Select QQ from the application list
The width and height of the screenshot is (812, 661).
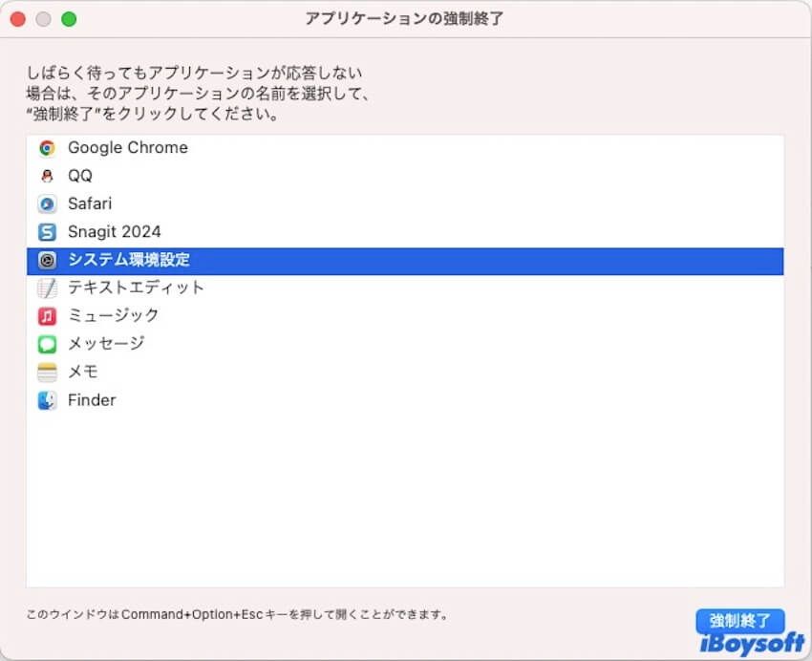[80, 176]
